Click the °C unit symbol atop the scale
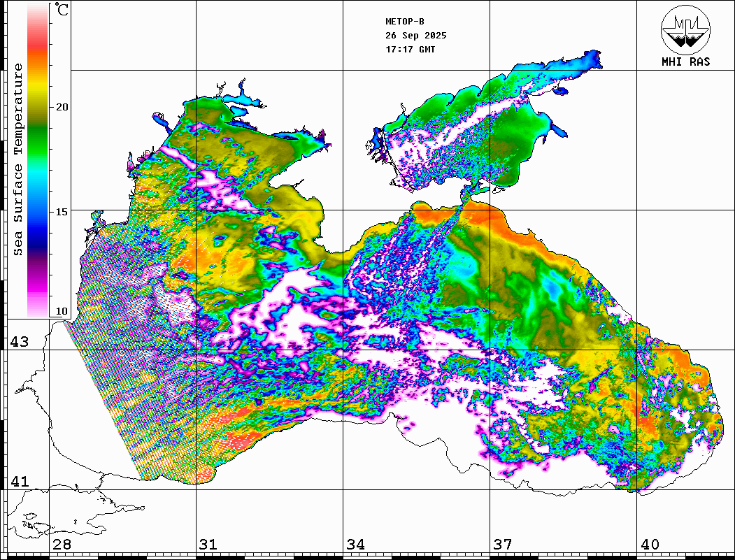 (x=62, y=11)
